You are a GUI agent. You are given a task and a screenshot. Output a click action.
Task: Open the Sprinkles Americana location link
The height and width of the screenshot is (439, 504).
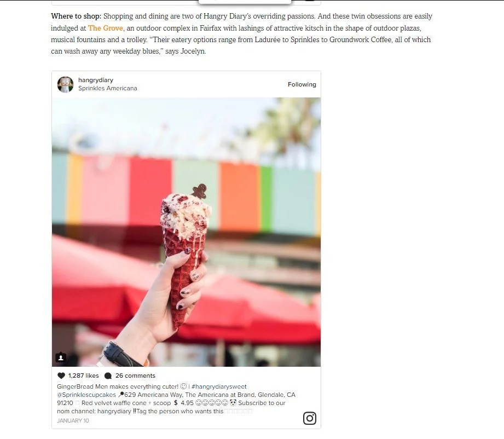(x=108, y=89)
